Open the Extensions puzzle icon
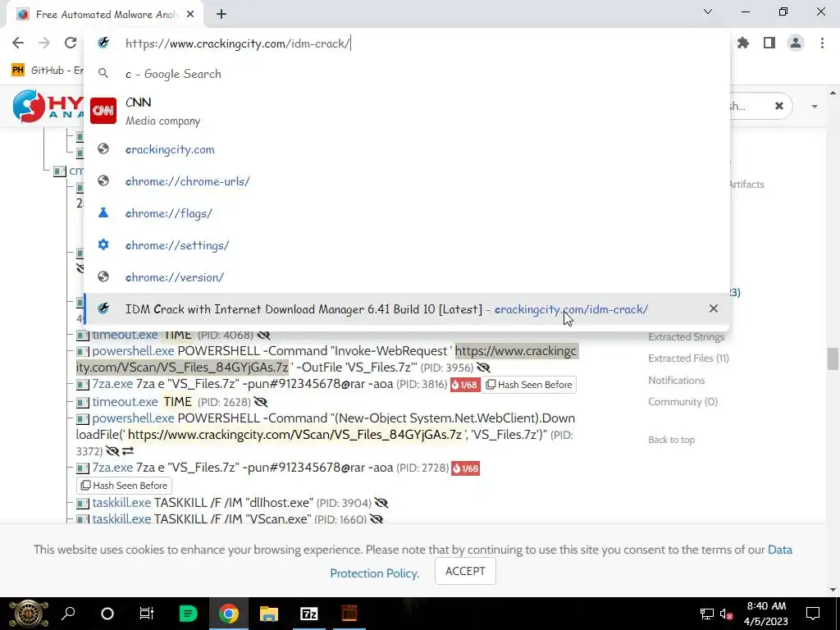 pyautogui.click(x=743, y=43)
